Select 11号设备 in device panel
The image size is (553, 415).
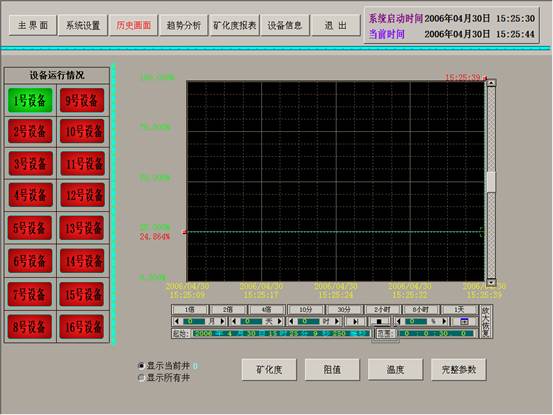coord(83,163)
